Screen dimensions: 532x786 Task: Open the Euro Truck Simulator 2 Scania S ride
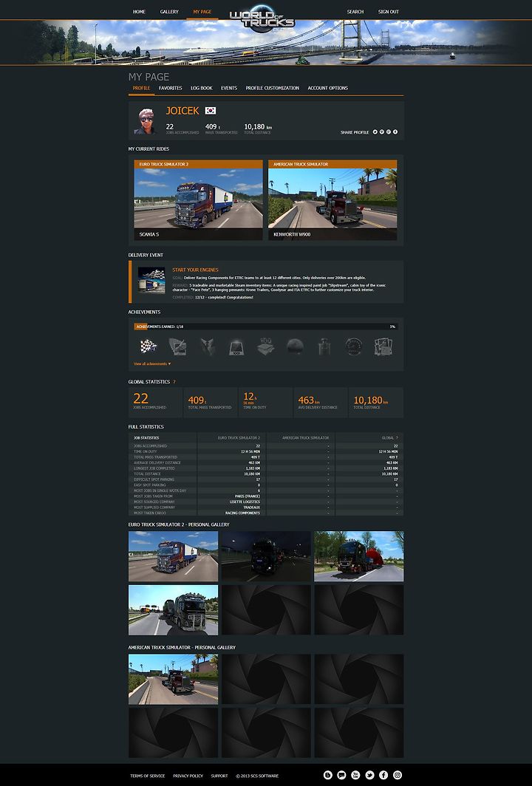[198, 200]
